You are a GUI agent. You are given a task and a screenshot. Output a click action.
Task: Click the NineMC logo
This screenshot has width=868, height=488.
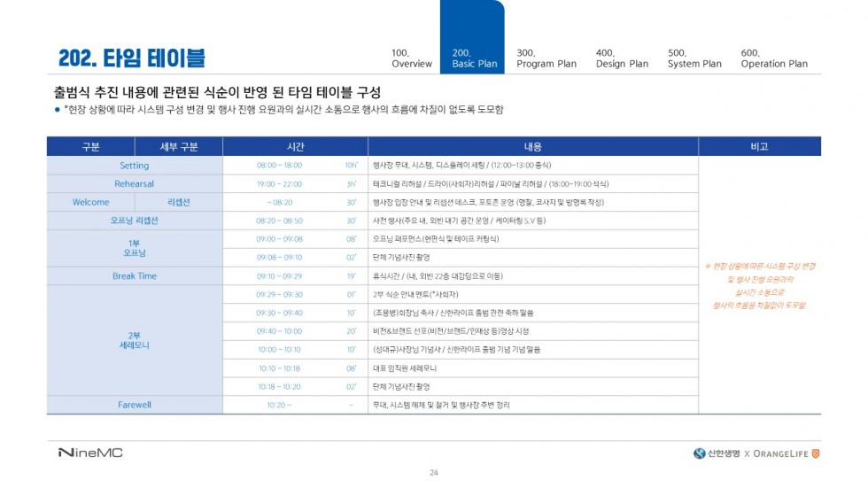click(x=90, y=453)
